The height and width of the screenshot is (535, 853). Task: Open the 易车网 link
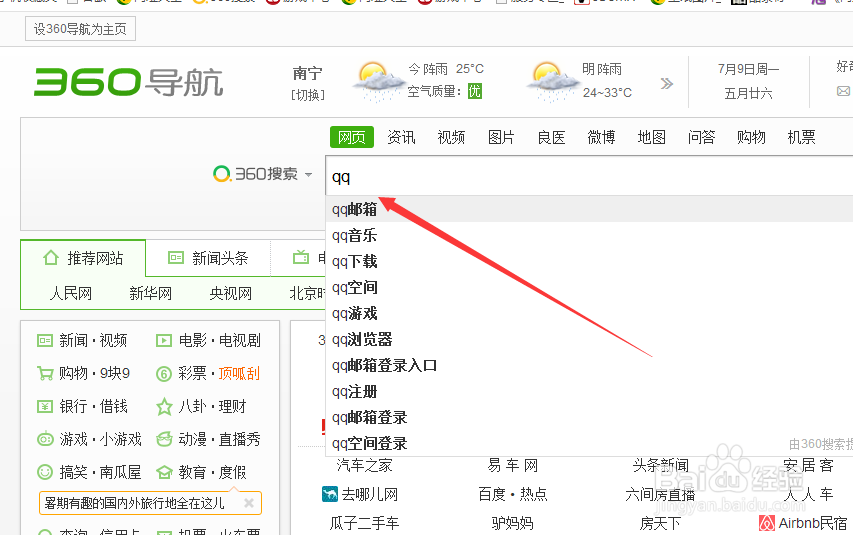click(512, 465)
